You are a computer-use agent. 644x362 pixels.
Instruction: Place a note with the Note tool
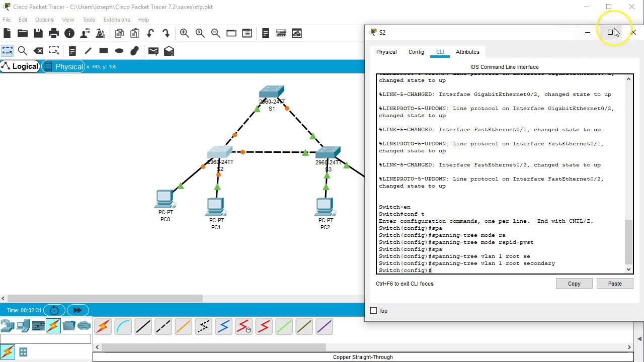click(72, 51)
